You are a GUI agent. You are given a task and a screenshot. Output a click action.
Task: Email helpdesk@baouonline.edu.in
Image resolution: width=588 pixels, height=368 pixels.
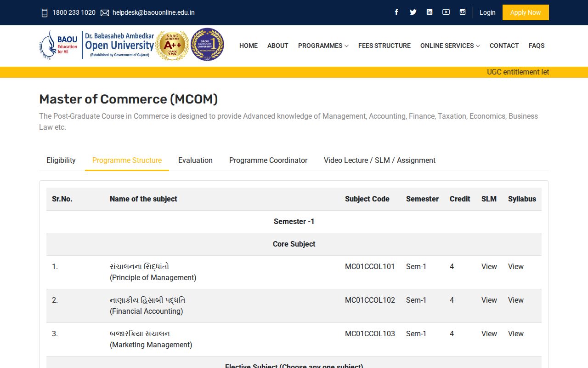[153, 12]
